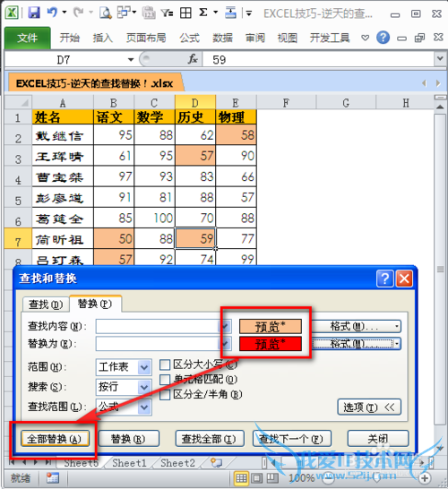Select column D header

(x=195, y=102)
